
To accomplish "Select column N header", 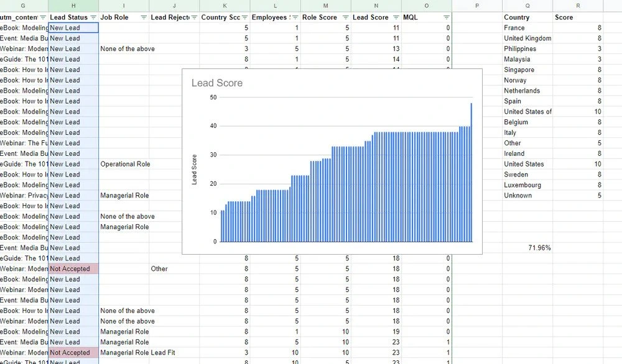I will point(376,6).
